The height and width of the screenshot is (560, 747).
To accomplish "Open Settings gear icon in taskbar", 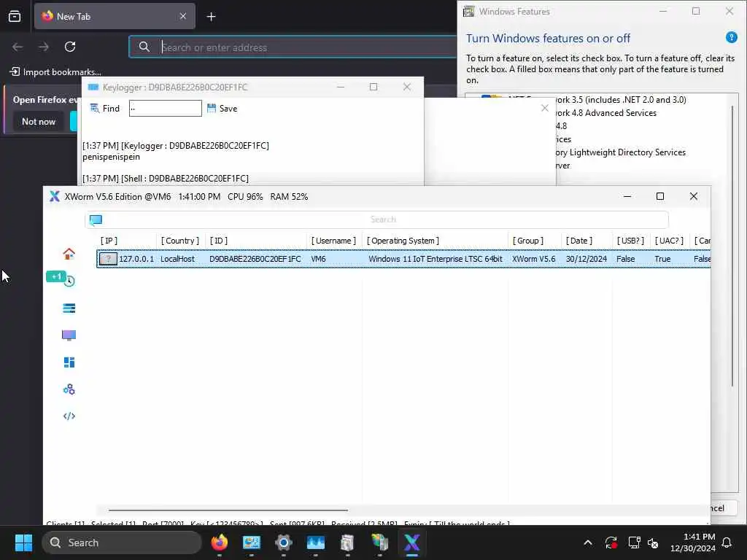I will pyautogui.click(x=284, y=542).
